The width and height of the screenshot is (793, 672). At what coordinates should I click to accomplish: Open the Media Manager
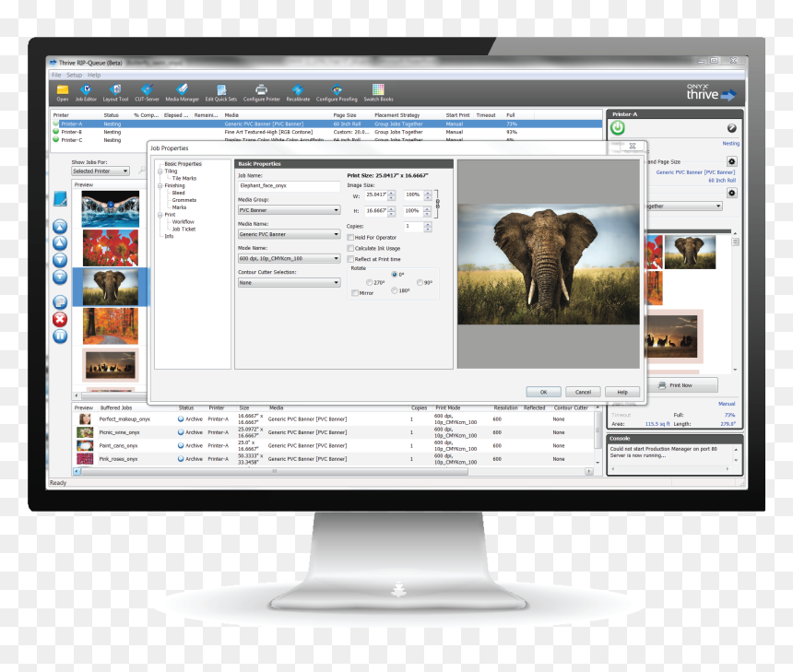182,90
